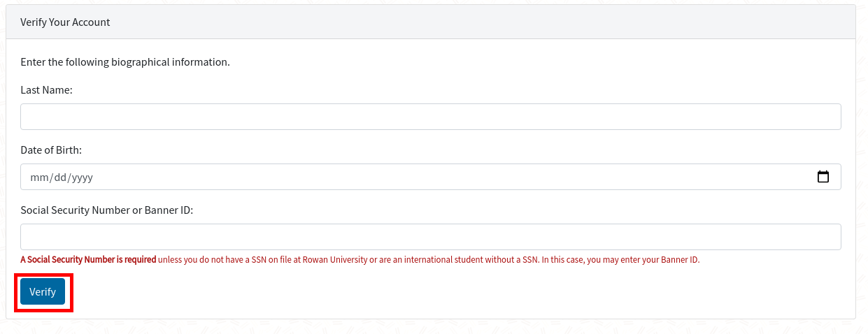Click the Verify button
Image resolution: width=868 pixels, height=334 pixels.
pos(43,291)
